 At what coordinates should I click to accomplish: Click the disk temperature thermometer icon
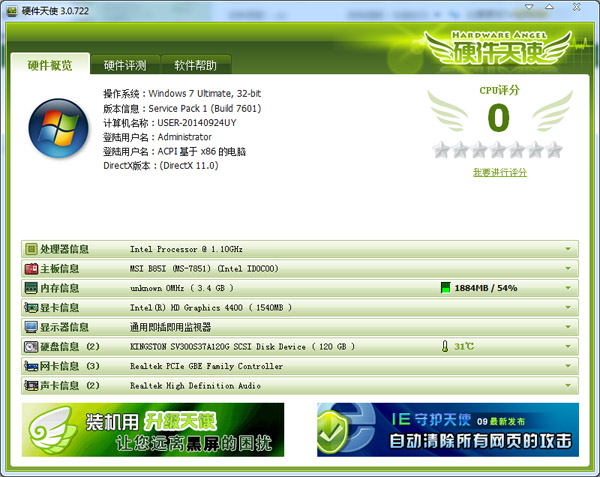point(445,347)
